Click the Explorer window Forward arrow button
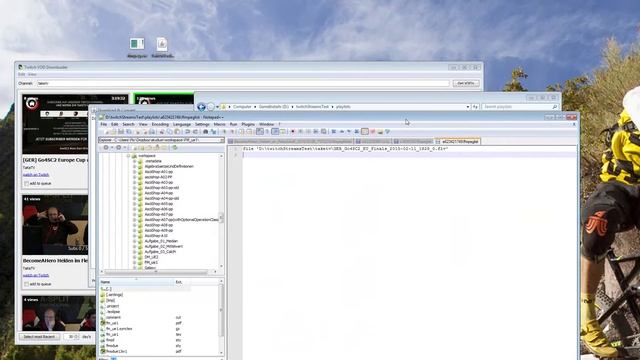Screen dimensions: 640x360 pyautogui.click(x=211, y=107)
